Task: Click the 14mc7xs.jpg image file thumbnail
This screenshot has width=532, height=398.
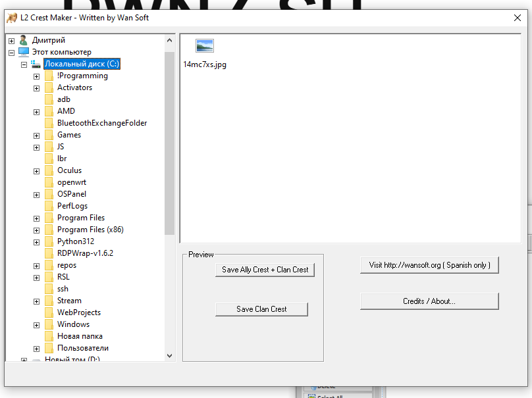Action: [x=205, y=46]
